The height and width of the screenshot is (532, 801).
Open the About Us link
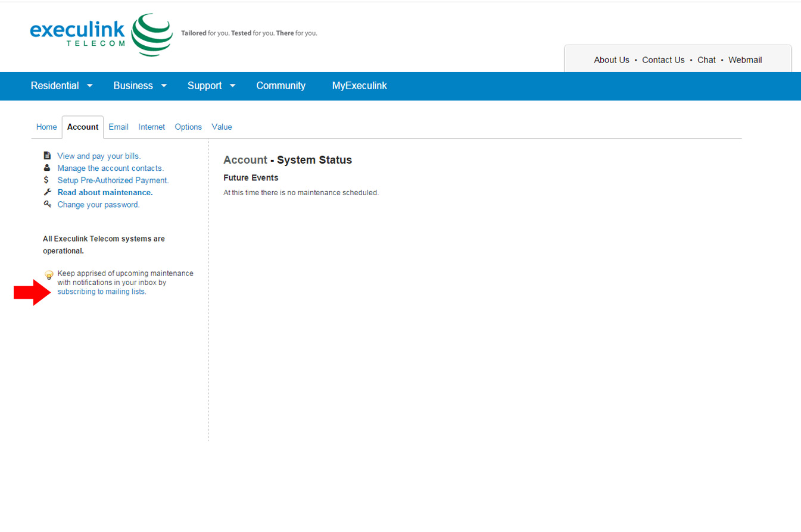click(x=612, y=60)
